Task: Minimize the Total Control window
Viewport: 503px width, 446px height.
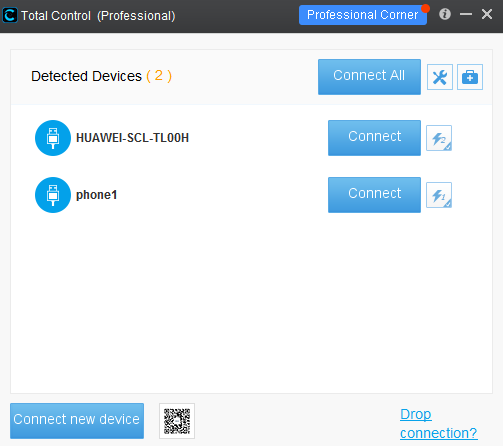Action: coord(466,14)
